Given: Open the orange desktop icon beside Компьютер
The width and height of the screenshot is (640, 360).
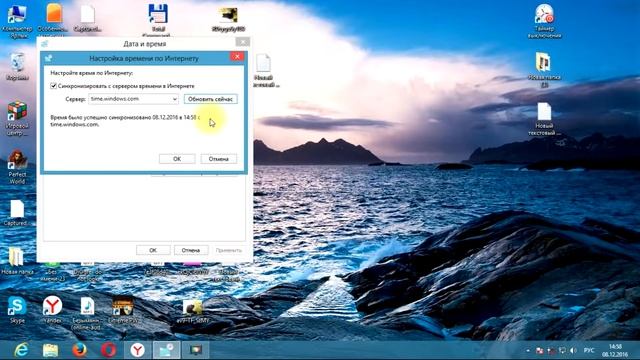Looking at the screenshot, I should coord(53,14).
